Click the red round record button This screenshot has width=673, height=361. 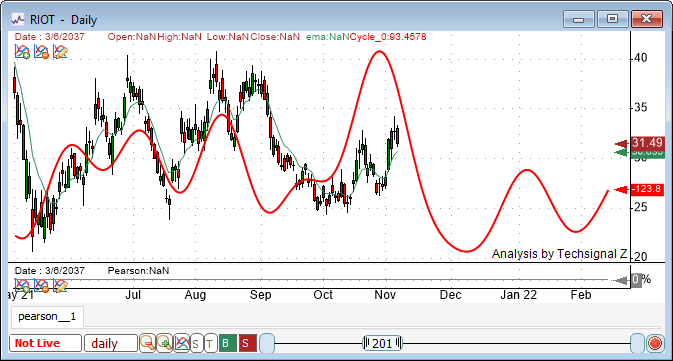click(655, 343)
